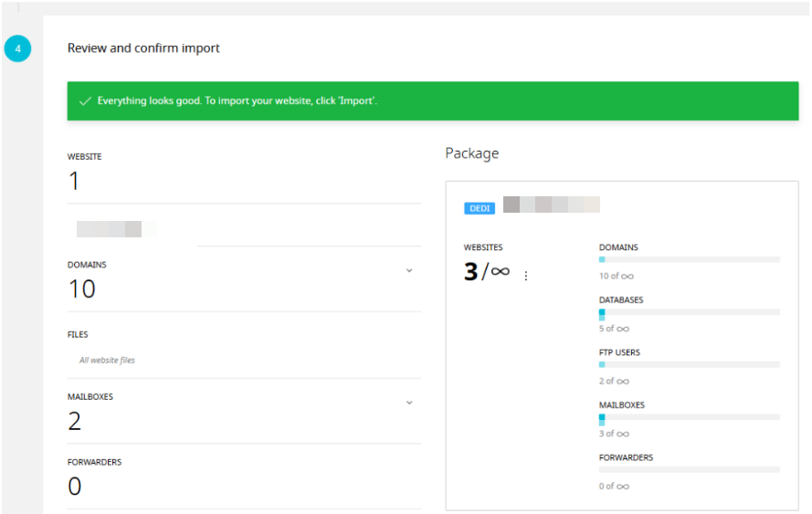Viewport: 812px width, 514px height.
Task: Click the infinity symbol next to 3 websites
Action: coord(500,271)
